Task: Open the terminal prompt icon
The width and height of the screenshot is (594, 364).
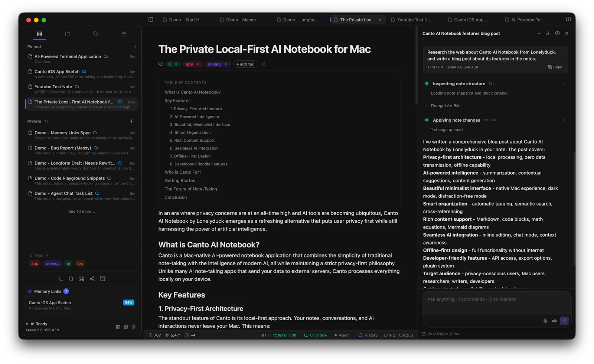Action: tap(61, 279)
